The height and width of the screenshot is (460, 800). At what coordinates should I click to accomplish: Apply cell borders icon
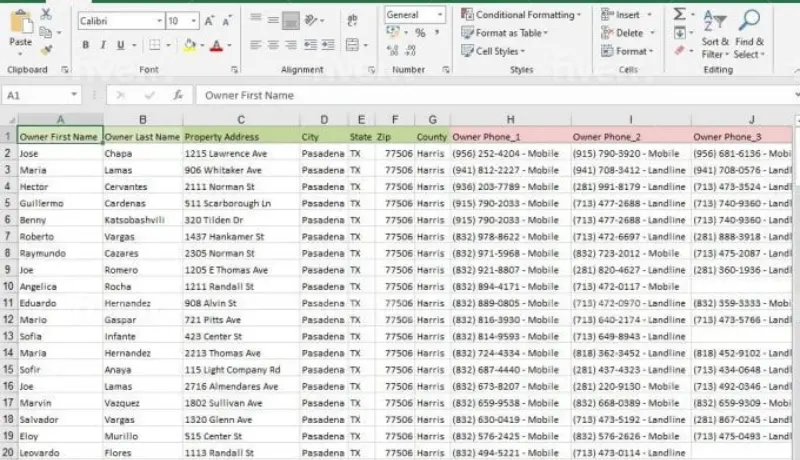[x=155, y=45]
